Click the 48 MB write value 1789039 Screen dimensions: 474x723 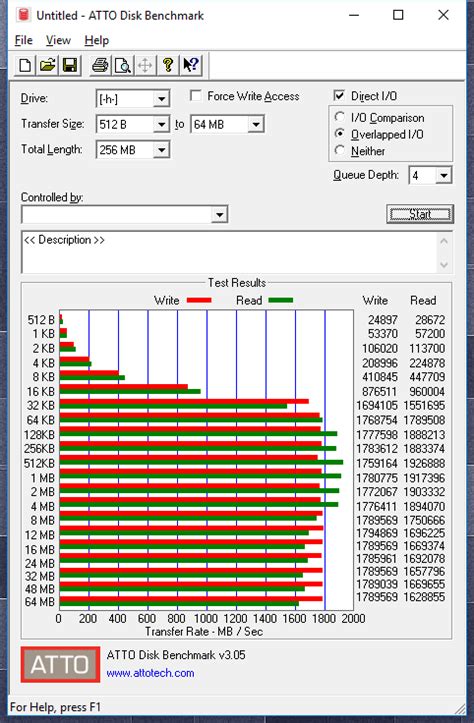pos(377,584)
